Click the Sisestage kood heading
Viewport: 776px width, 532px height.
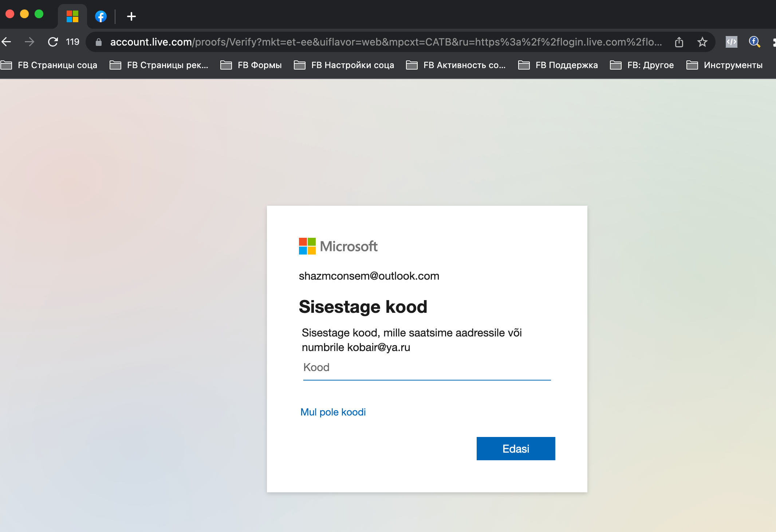363,307
